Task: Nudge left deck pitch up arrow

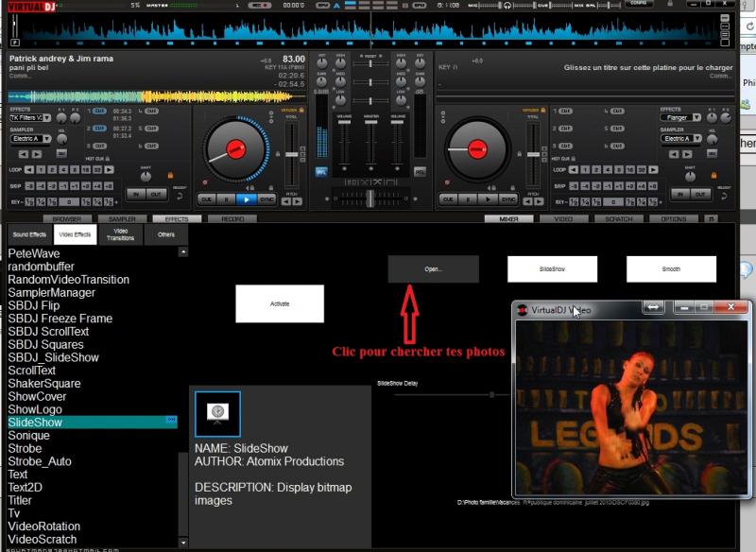Action: 298,201
